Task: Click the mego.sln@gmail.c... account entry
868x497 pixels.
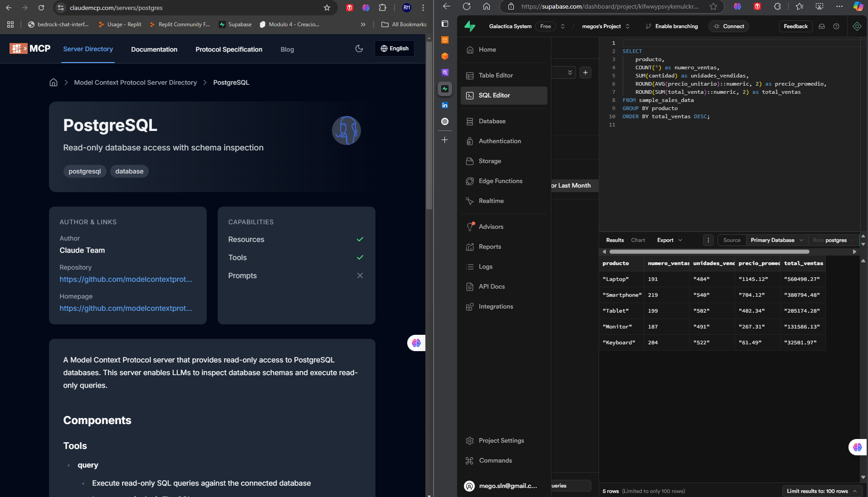Action: pos(501,486)
